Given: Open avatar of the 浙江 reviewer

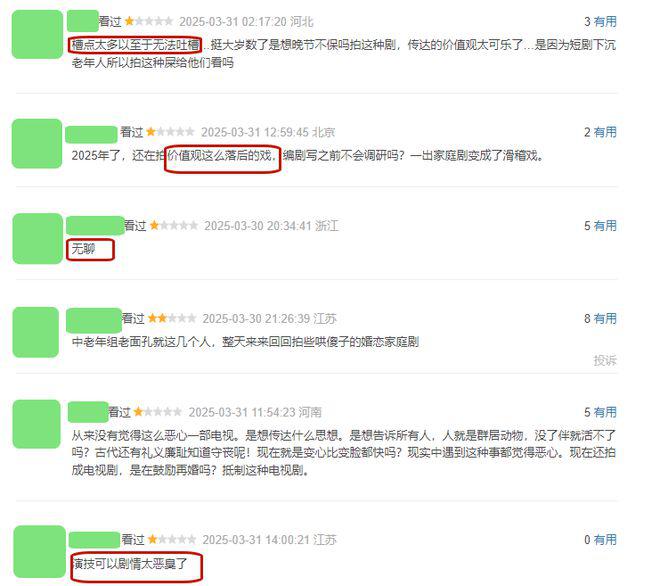Looking at the screenshot, I should pos(37,238).
